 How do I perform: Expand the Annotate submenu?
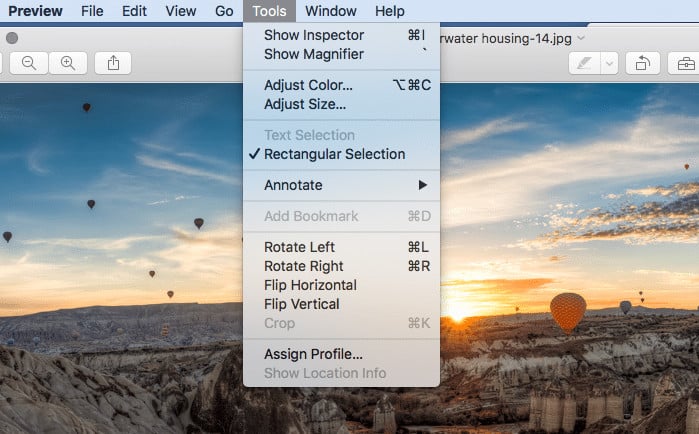pyautogui.click(x=341, y=185)
